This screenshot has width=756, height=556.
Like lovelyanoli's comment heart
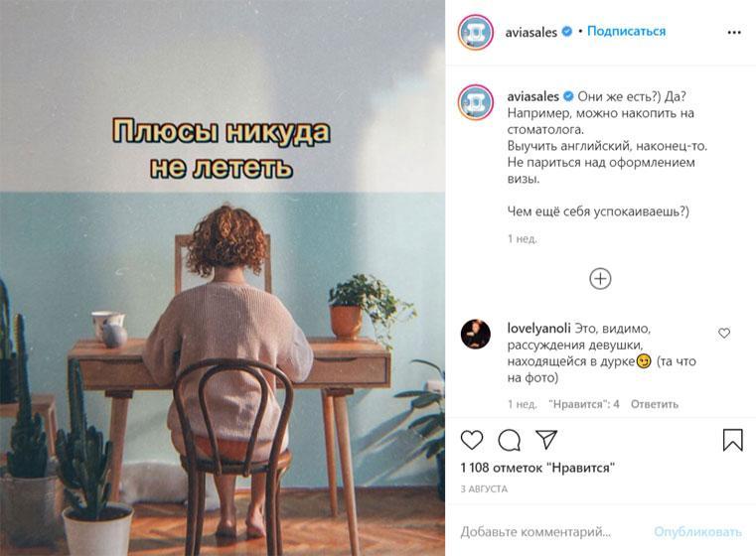[x=724, y=333]
